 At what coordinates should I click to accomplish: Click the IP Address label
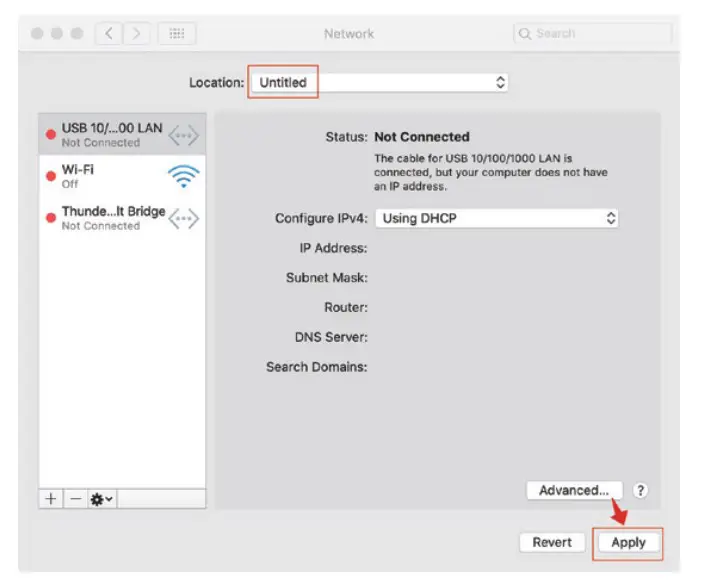pyautogui.click(x=333, y=248)
